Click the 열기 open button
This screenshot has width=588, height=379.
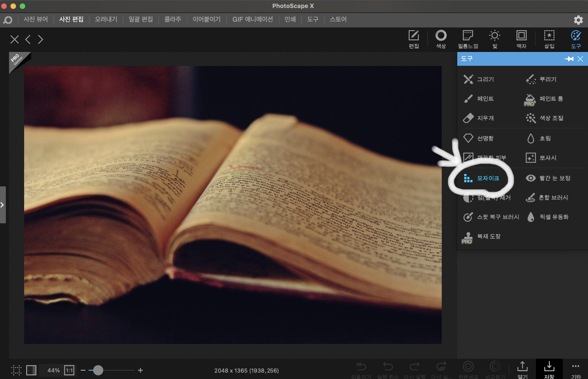coord(522,369)
